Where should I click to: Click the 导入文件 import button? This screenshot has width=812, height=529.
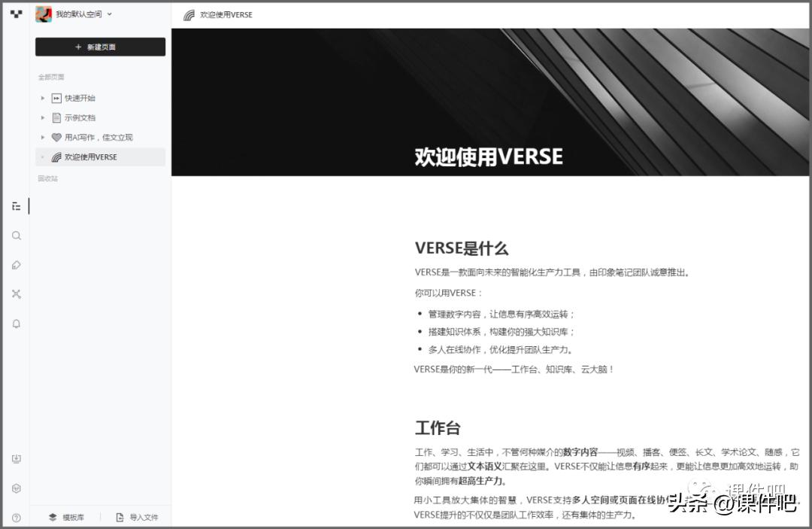138,517
